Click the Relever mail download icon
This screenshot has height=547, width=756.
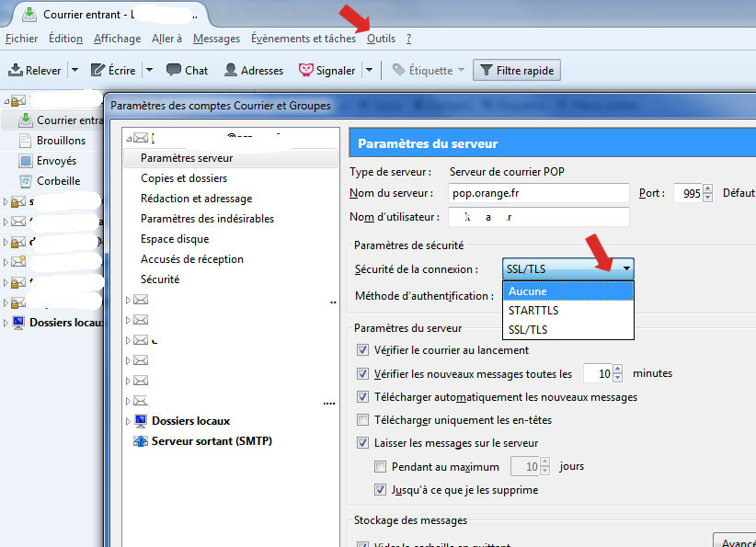[x=17, y=70]
